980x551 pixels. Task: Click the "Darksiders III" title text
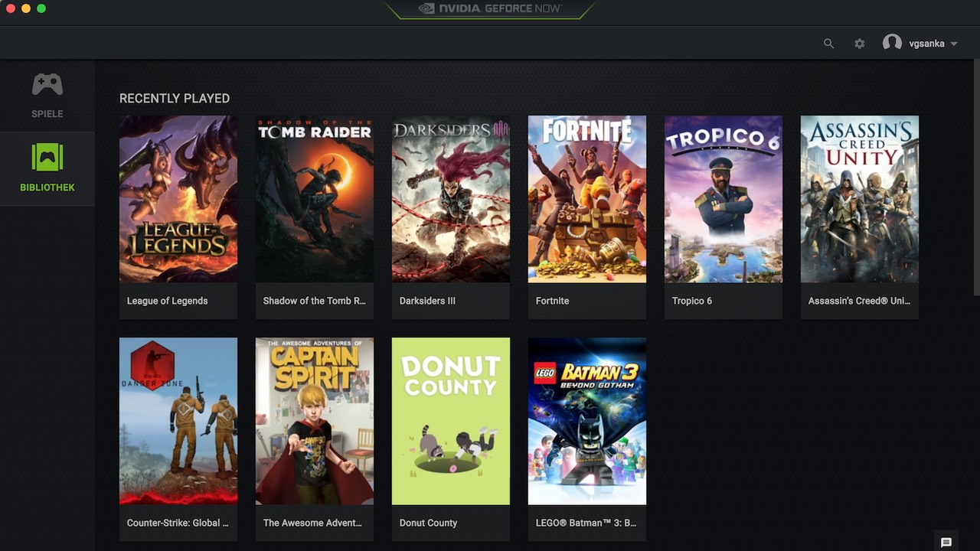tap(427, 301)
